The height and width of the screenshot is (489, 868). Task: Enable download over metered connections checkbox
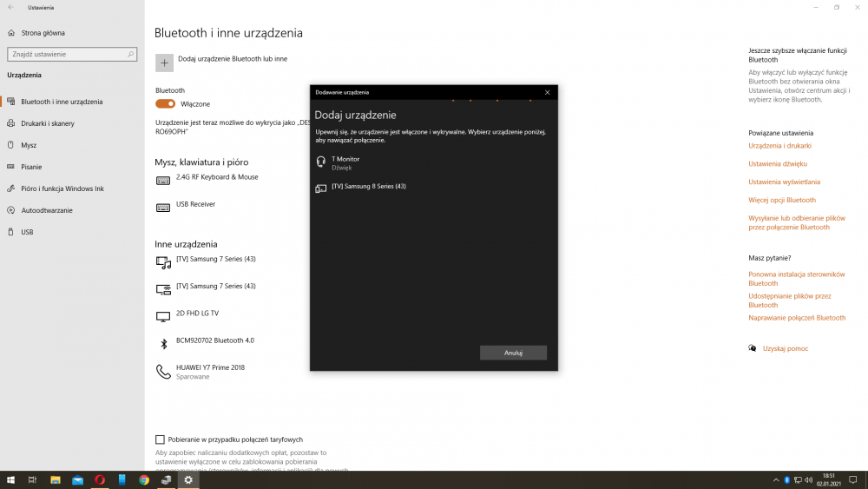pos(160,440)
